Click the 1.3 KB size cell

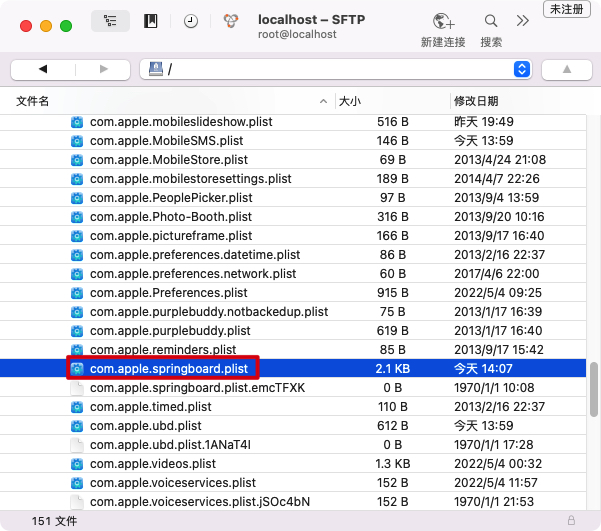click(392, 464)
